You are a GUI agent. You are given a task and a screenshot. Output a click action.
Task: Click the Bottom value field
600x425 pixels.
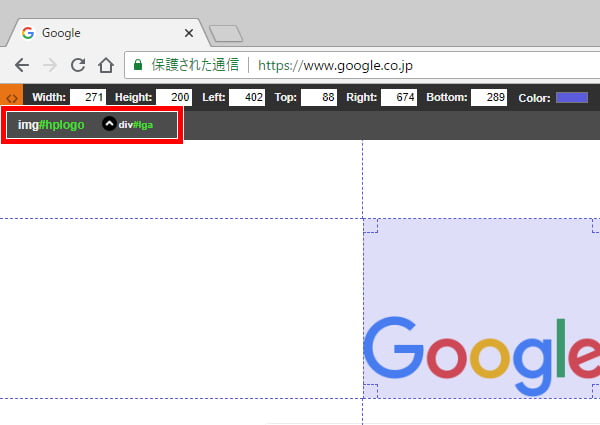tap(489, 98)
